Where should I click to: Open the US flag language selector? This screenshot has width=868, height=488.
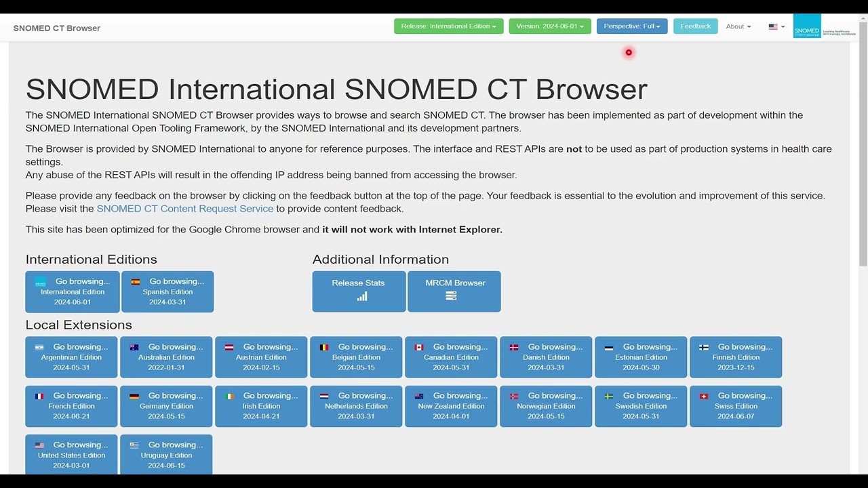tap(776, 26)
